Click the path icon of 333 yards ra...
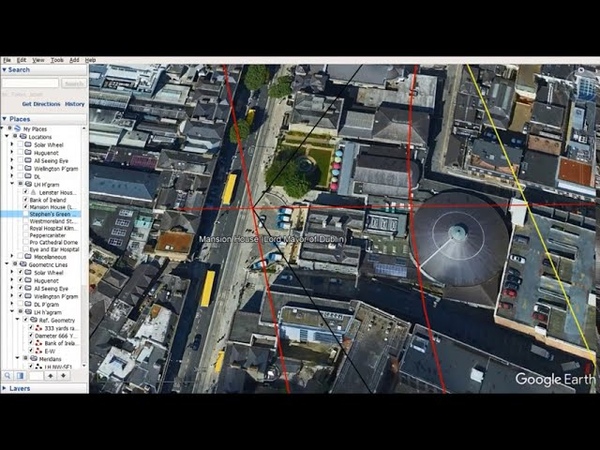The height and width of the screenshot is (450, 600). tap(38, 328)
